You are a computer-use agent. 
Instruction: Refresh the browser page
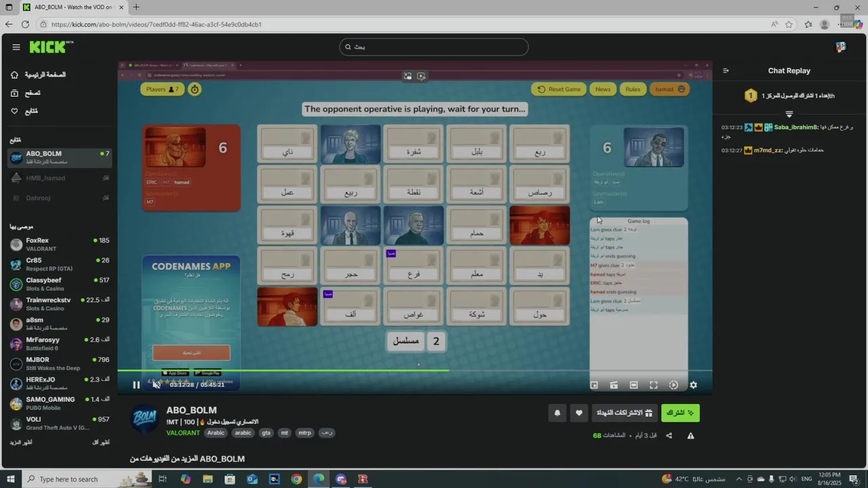point(25,24)
